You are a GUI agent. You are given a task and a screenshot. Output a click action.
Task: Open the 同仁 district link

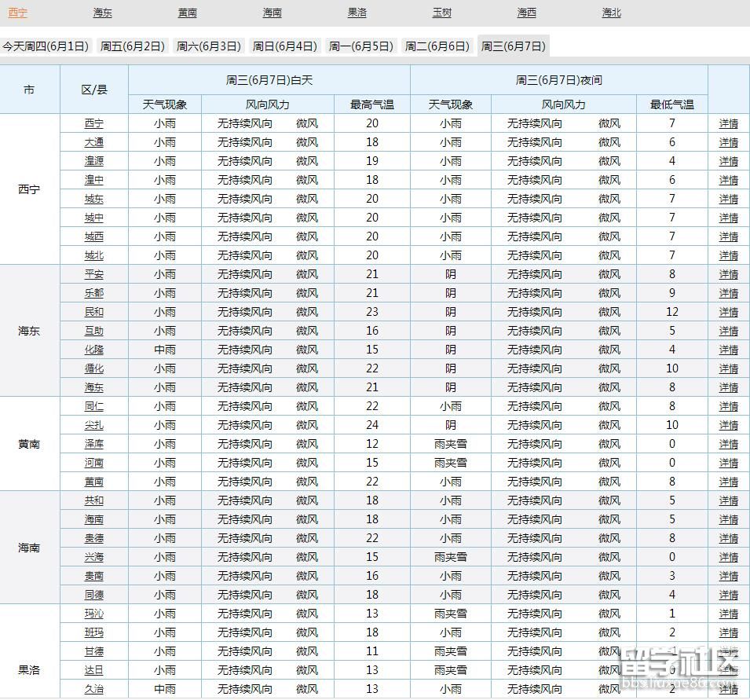pos(93,406)
